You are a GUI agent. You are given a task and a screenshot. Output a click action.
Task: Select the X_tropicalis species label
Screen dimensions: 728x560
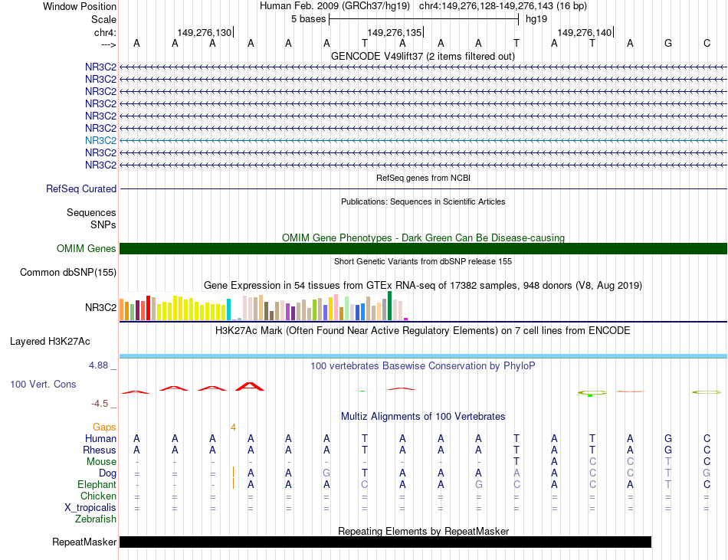(90, 508)
